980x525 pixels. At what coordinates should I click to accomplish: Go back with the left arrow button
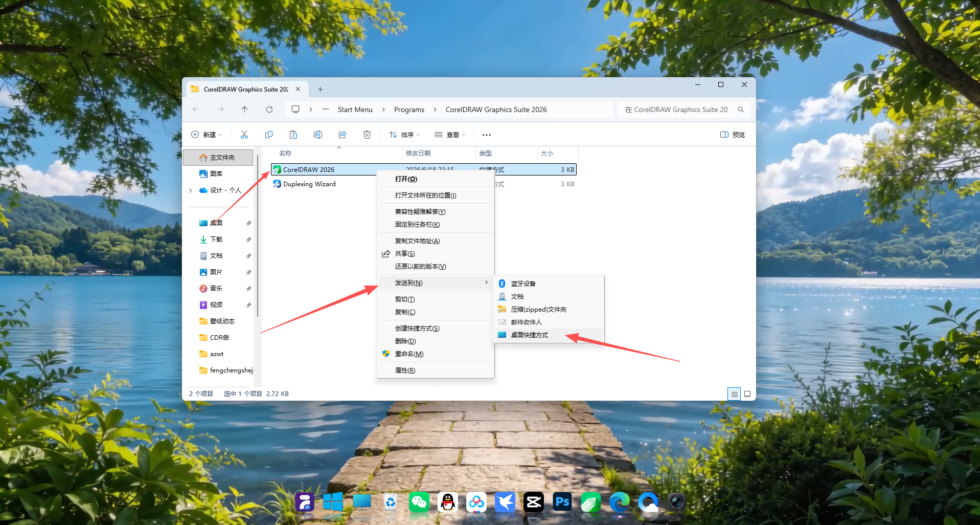(196, 110)
